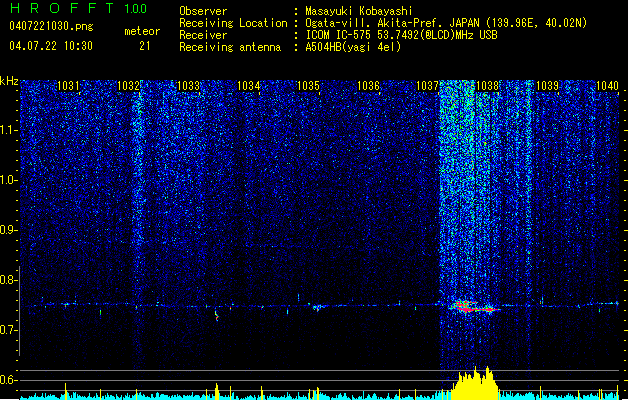Click time marker 1040

point(607,86)
